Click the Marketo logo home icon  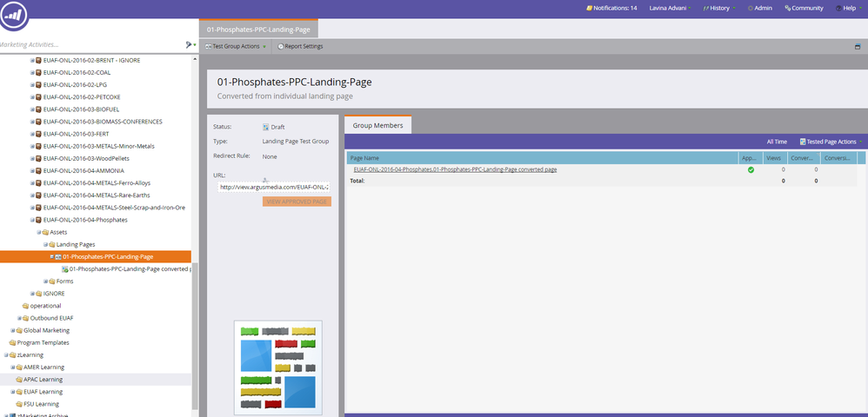tap(15, 17)
